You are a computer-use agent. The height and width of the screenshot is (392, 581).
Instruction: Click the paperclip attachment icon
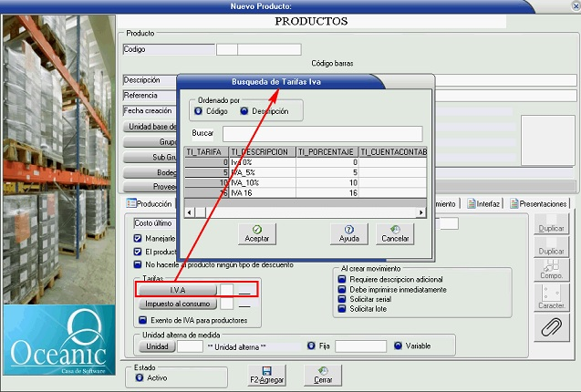pos(550,327)
